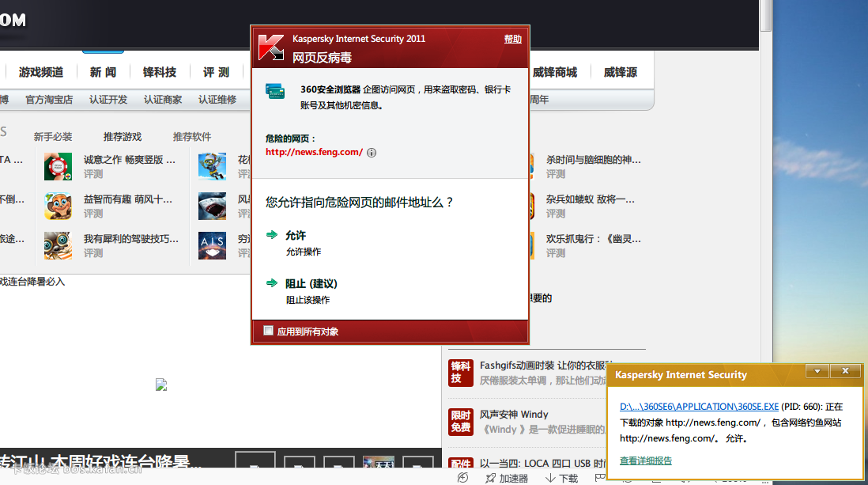Select the 推荐软件 category tab
This screenshot has height=485, width=868.
point(192,137)
